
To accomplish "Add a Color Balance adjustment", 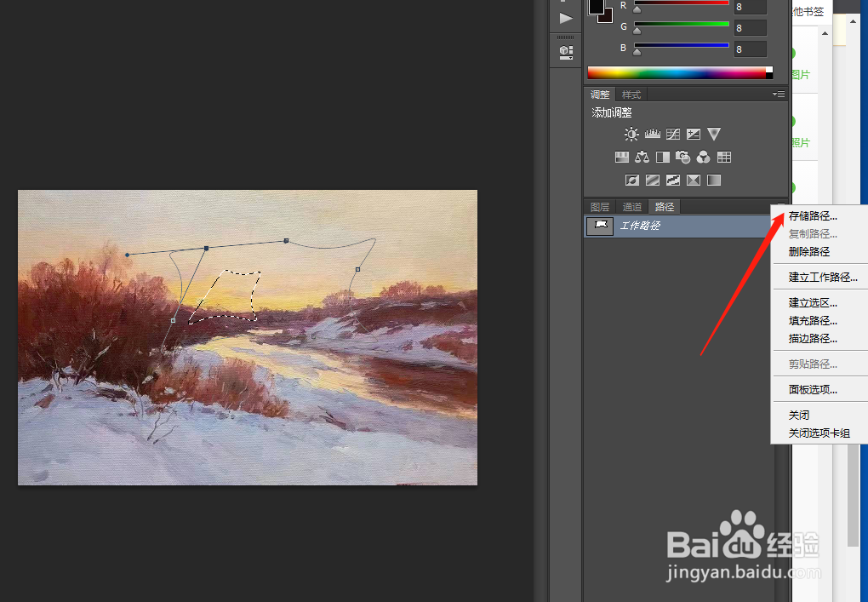I will point(642,158).
